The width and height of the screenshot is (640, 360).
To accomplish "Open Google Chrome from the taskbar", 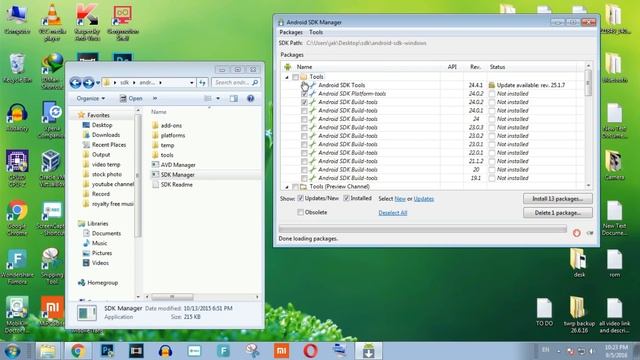I will coord(78,351).
